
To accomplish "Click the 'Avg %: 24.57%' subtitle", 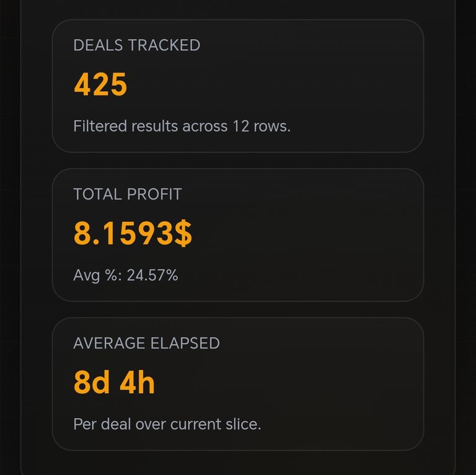I will pos(125,275).
